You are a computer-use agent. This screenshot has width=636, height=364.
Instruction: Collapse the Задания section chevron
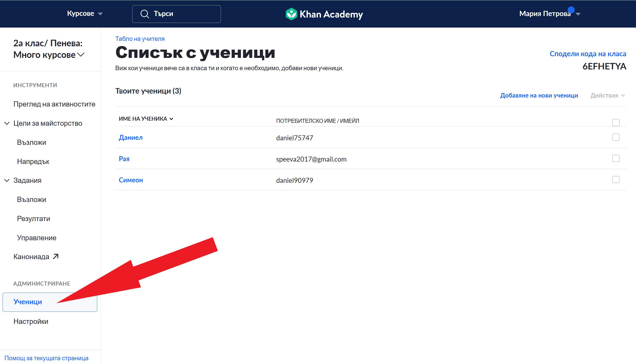[x=7, y=180]
